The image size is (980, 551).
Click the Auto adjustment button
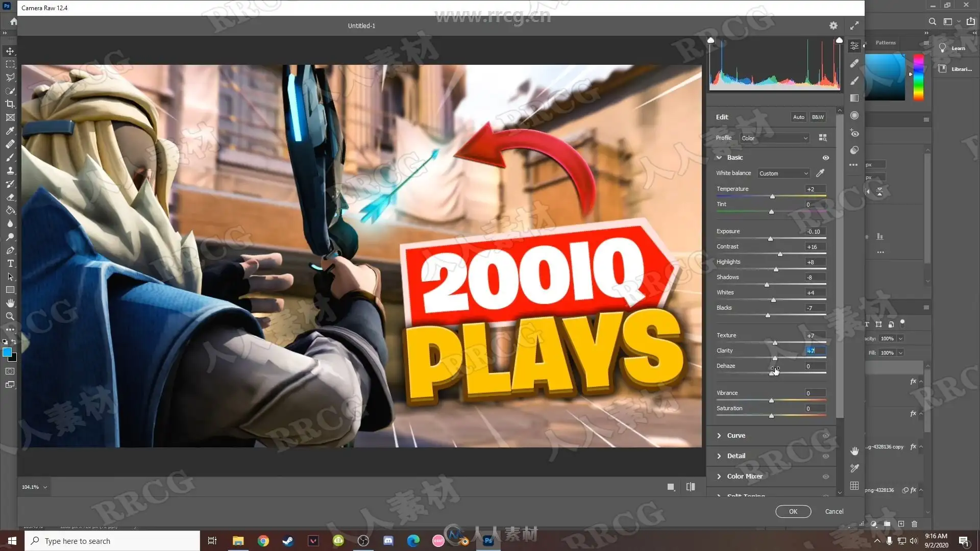click(x=798, y=117)
